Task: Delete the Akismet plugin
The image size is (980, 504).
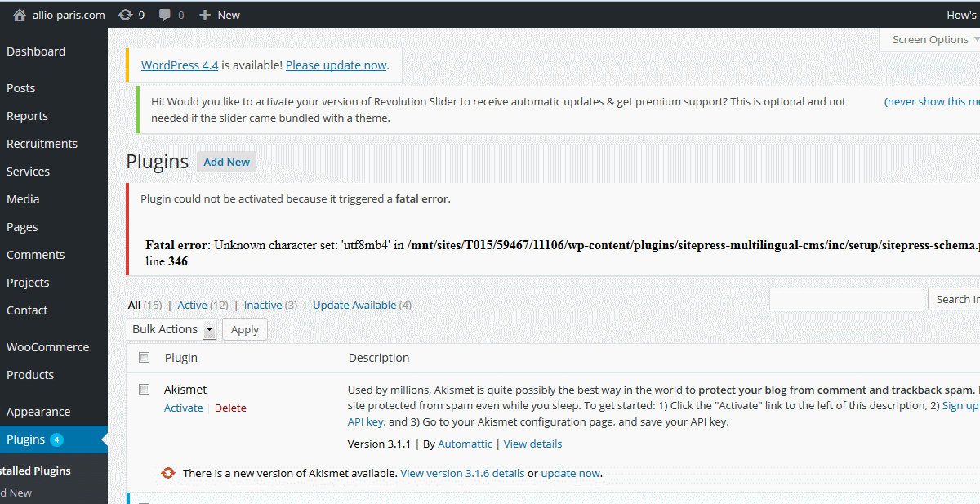Action: pos(230,408)
